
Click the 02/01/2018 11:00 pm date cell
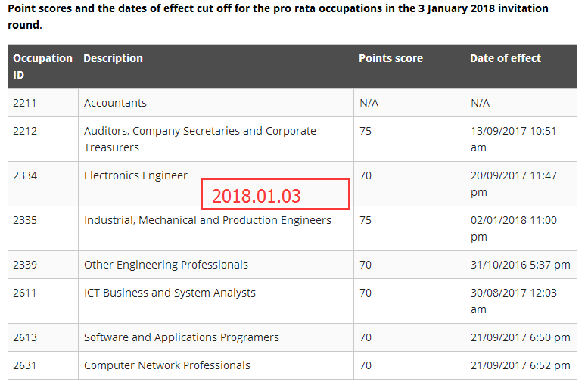(513, 228)
